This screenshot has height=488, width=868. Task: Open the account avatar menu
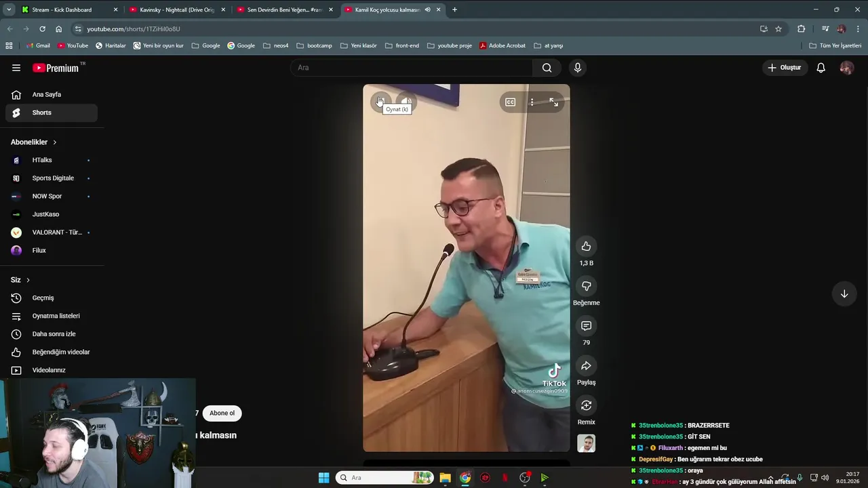pos(846,68)
